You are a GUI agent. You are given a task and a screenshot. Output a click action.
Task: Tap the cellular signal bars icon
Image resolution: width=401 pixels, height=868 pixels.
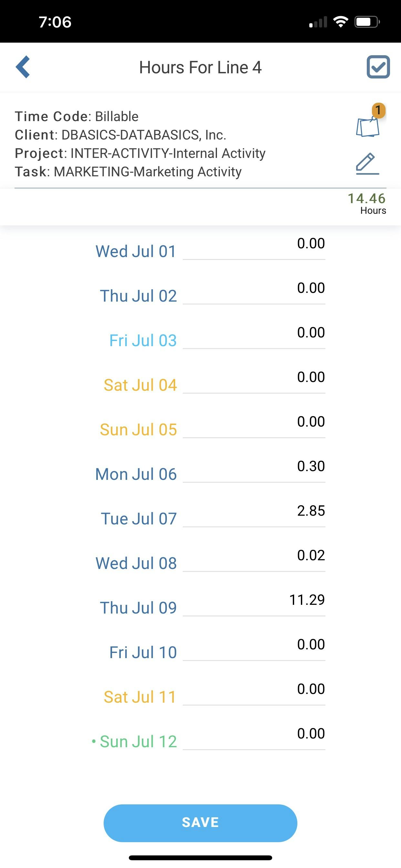point(318,22)
